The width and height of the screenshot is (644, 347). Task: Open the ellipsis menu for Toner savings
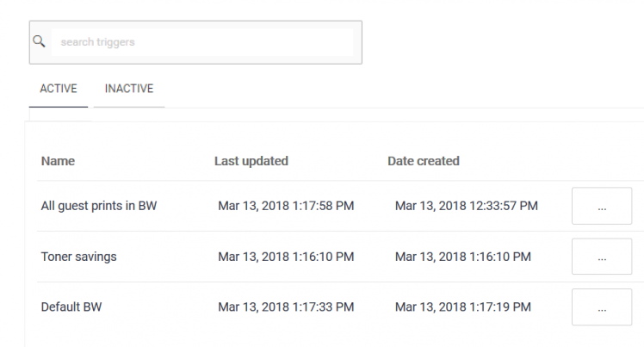(x=601, y=257)
